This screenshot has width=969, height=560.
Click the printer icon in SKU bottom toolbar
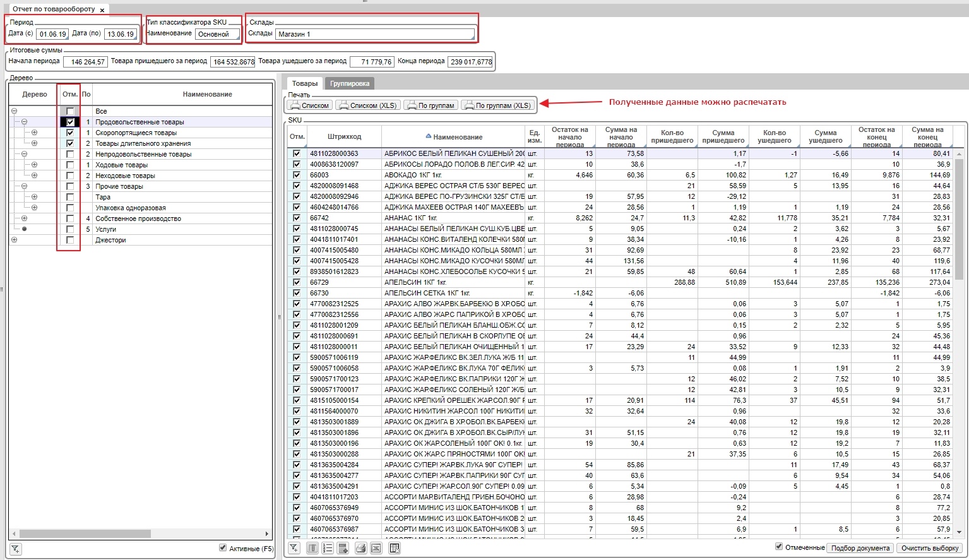[x=360, y=548]
